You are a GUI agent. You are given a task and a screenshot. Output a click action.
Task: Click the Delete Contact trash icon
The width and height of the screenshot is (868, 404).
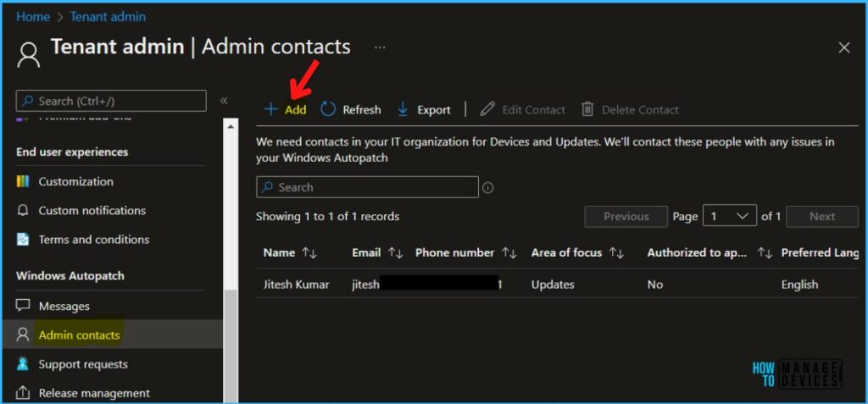tap(587, 109)
